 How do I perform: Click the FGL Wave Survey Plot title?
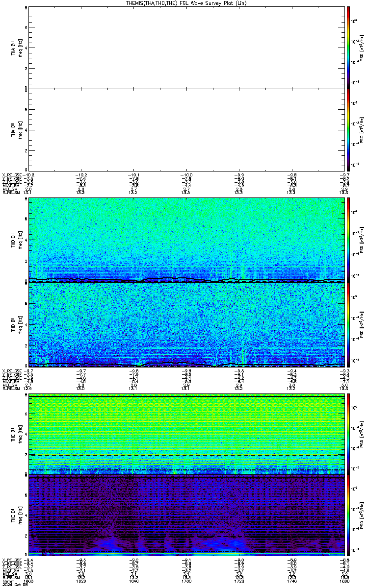(x=186, y=3)
